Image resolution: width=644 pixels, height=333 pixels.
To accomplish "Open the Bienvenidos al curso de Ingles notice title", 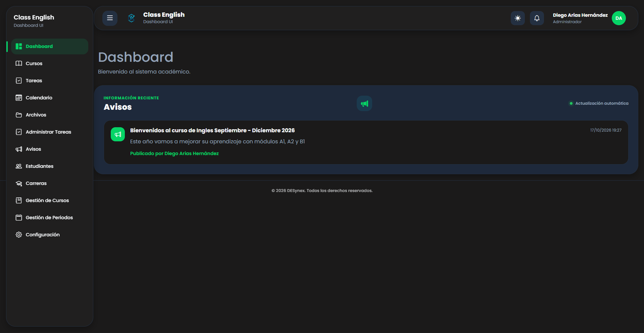I will [212, 130].
